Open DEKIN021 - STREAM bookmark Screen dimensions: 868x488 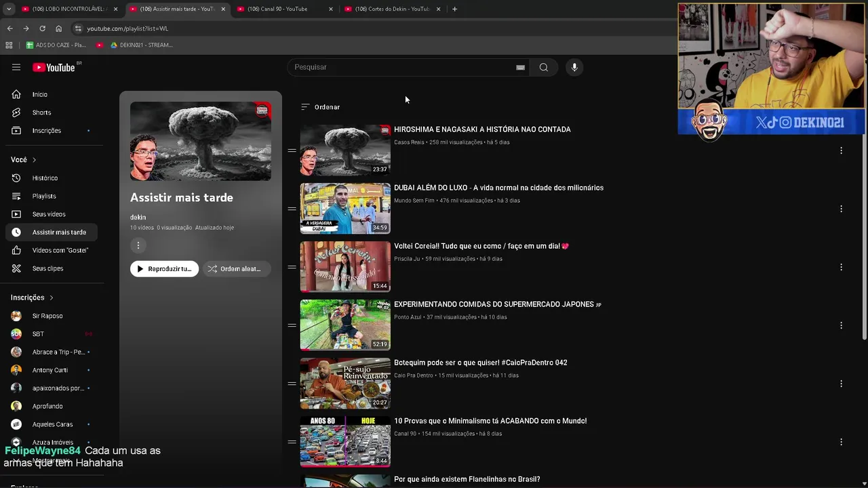click(x=141, y=45)
